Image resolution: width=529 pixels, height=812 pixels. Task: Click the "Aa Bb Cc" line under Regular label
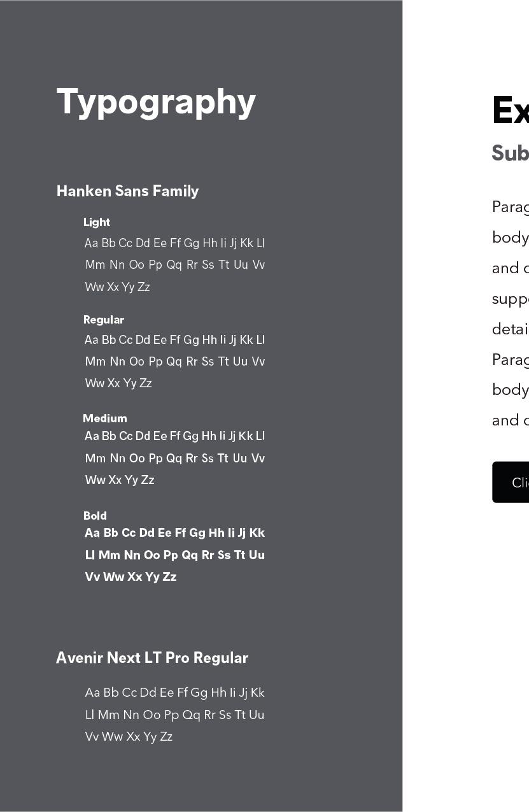click(x=174, y=340)
